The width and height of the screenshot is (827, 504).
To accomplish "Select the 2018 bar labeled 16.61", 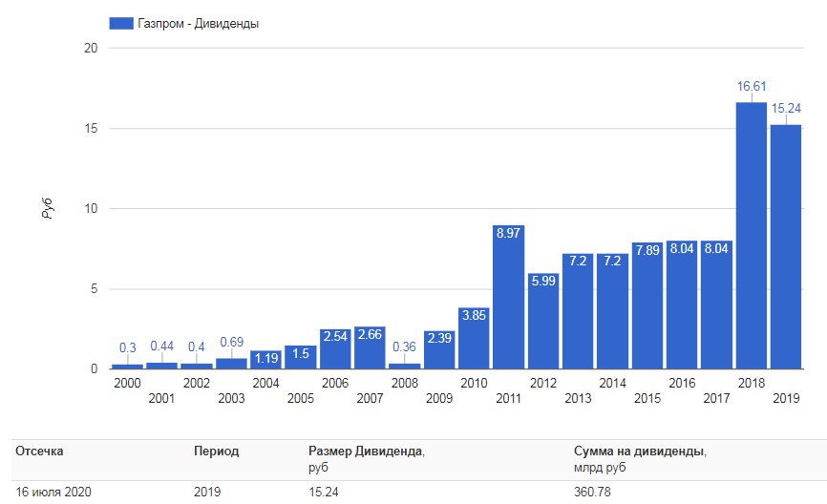I will [752, 236].
